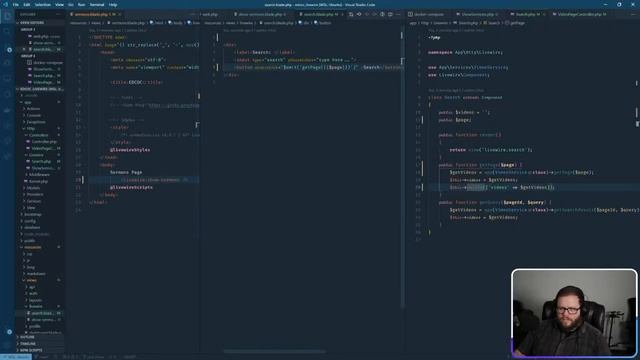
Task: Collapse the Controllers folder
Action: point(39,135)
